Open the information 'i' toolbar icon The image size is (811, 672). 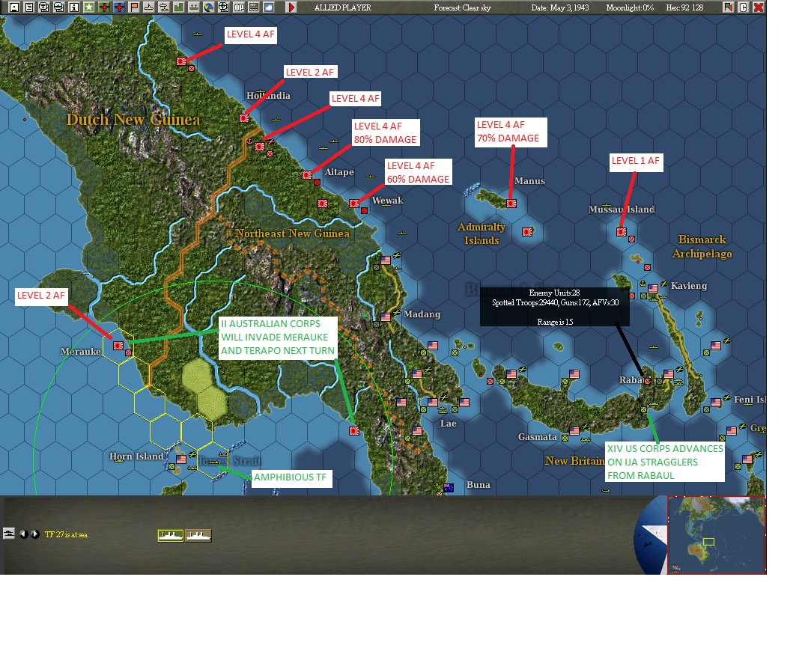(74, 7)
